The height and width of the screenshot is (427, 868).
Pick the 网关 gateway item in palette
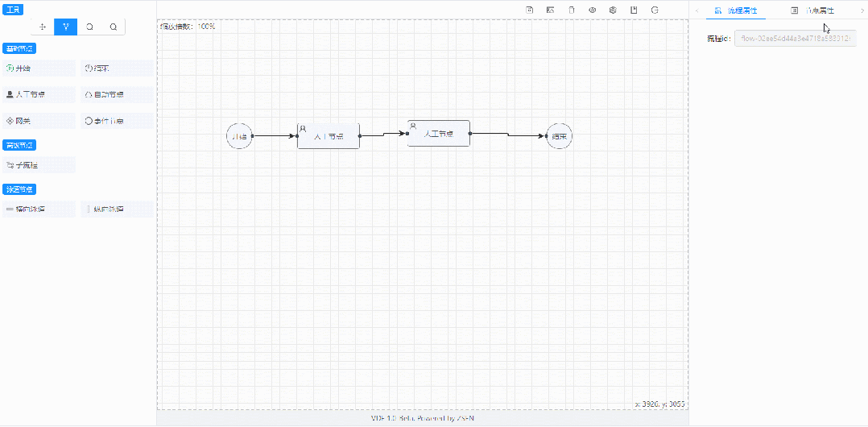39,121
